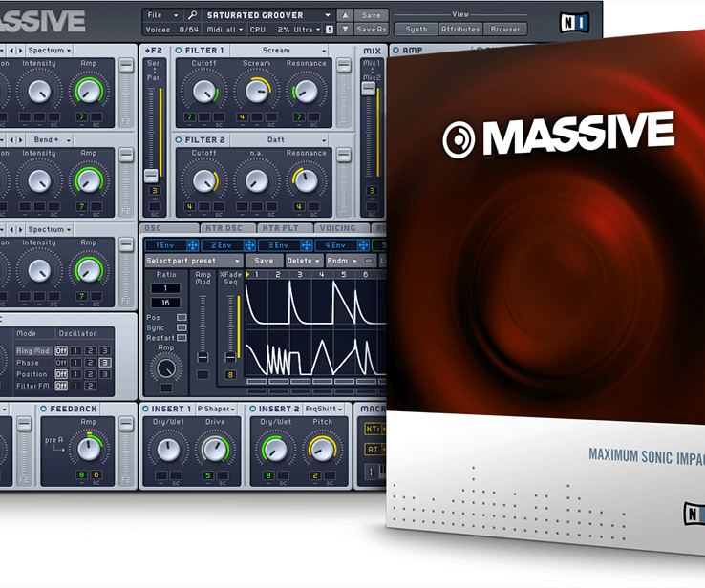Click the sequencer play position marker
Screen dimensions: 705x588
pyautogui.click(x=247, y=275)
